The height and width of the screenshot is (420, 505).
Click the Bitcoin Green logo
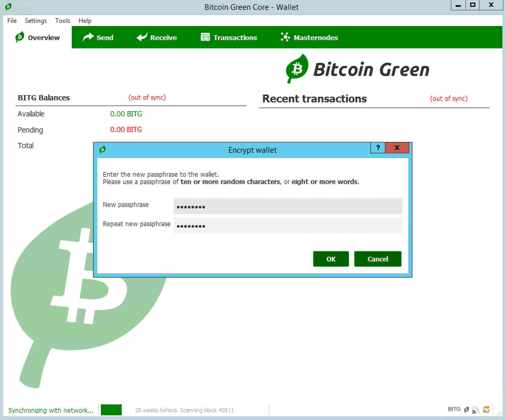click(356, 69)
